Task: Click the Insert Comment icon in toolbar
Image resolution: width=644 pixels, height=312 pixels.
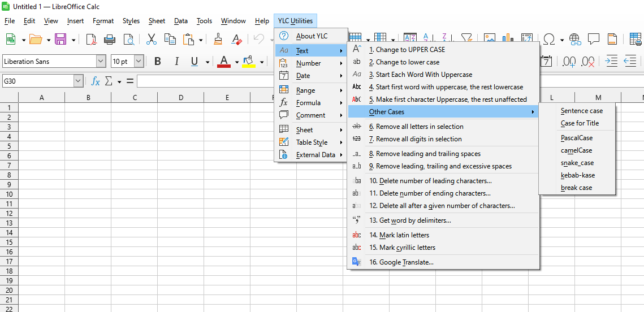Action: point(594,39)
